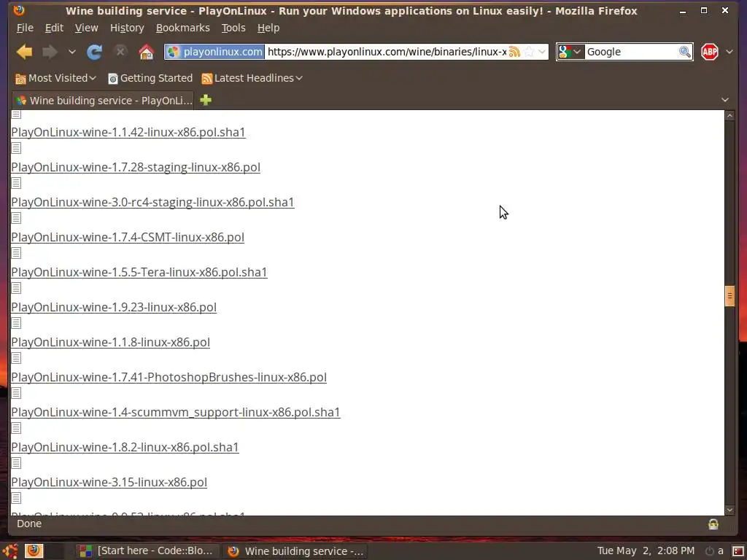Switch to Start here - Code::Blocks window
This screenshot has height=560, width=747.
[x=147, y=551]
